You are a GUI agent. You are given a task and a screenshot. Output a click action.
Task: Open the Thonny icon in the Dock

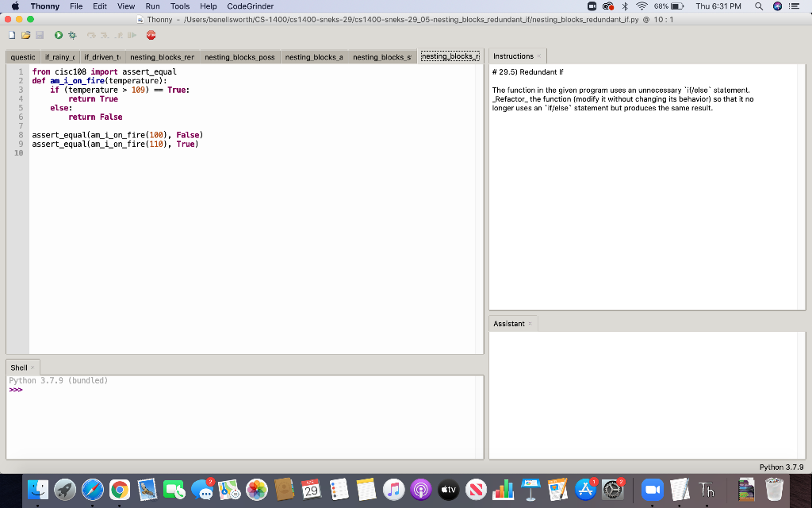pos(707,489)
